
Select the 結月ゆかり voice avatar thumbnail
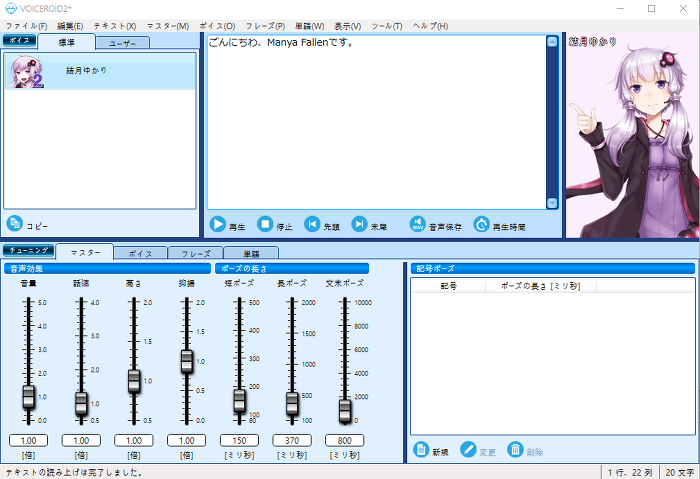pyautogui.click(x=27, y=72)
